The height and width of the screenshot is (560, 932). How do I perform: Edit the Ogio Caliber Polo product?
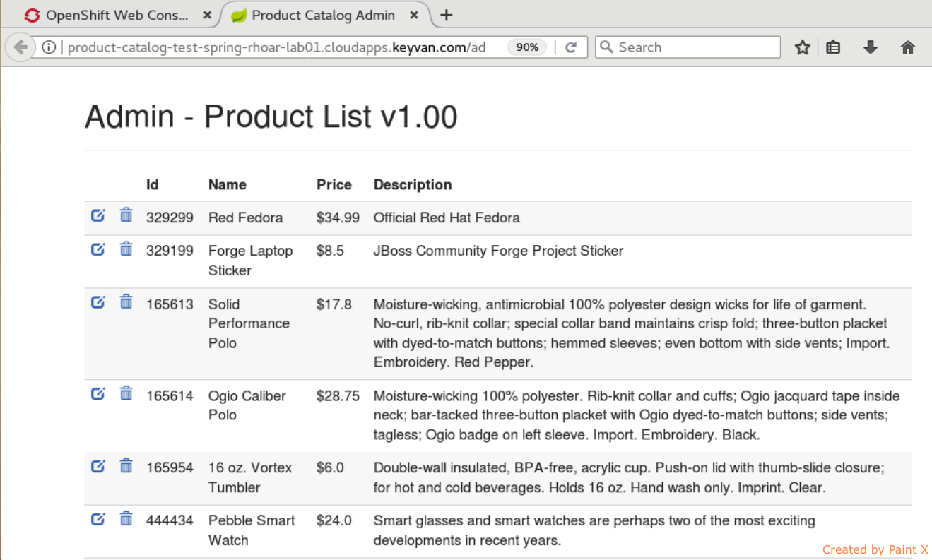98,393
